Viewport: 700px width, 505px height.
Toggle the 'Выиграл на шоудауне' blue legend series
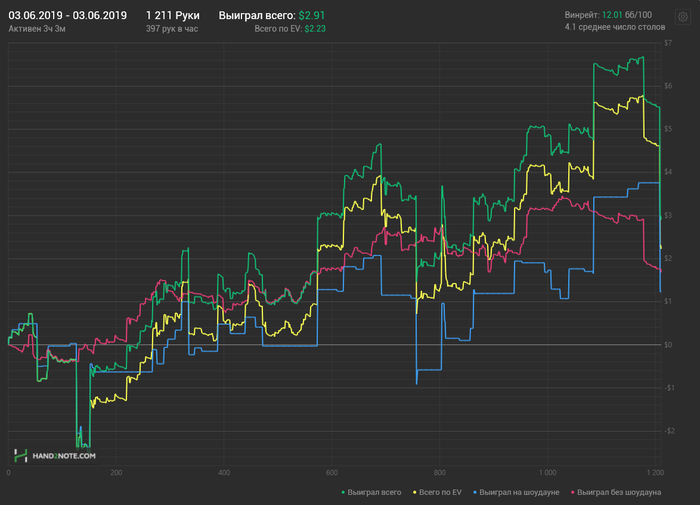coord(516,492)
